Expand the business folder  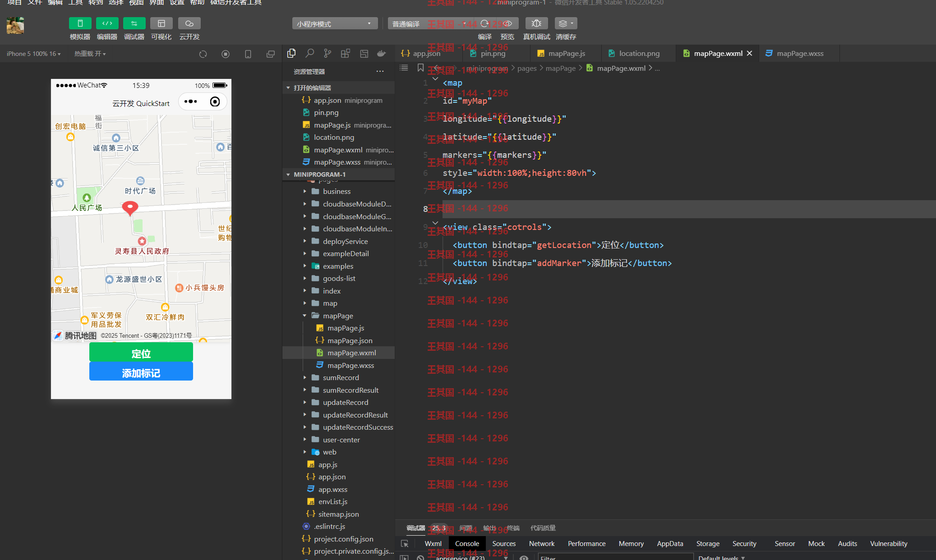[x=337, y=191]
